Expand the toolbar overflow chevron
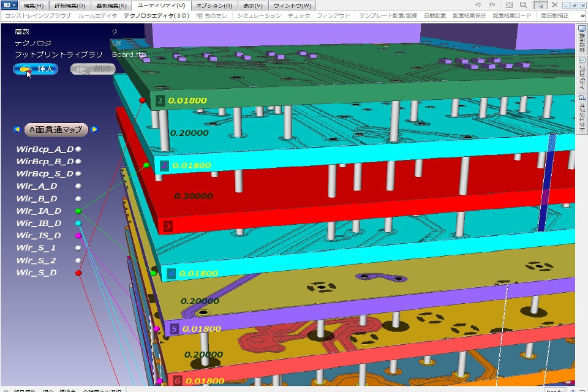Image resolution: width=588 pixels, height=392 pixels. coord(581,15)
